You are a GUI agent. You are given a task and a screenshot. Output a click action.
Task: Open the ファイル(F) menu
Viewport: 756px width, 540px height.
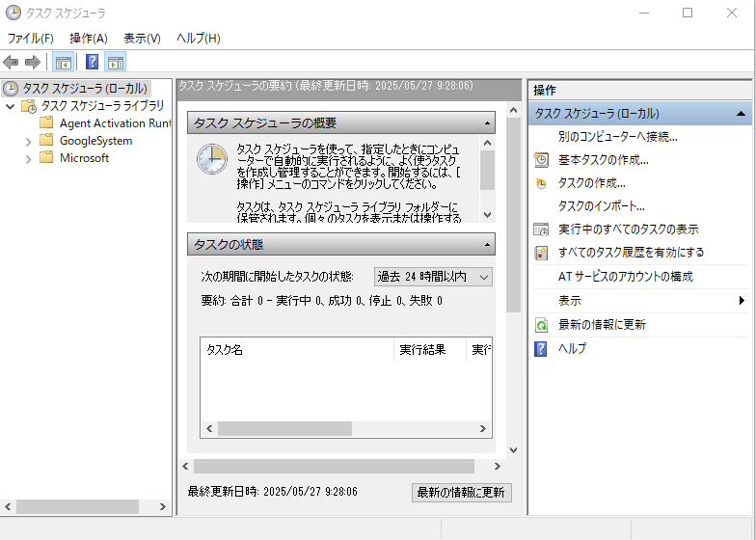[30, 38]
